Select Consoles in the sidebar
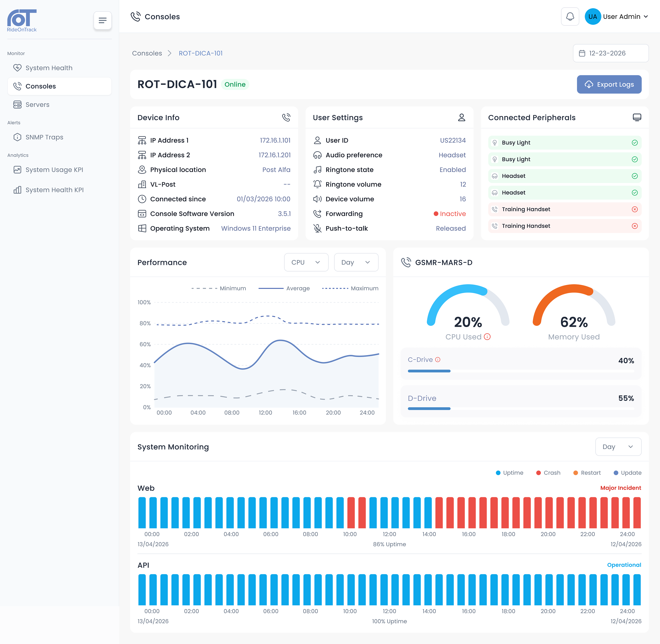660x644 pixels. [x=60, y=86]
